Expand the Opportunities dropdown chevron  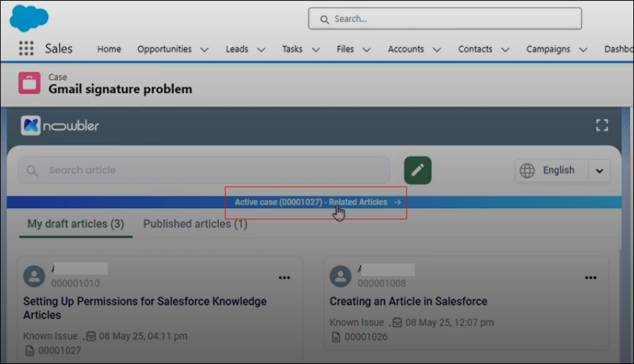pos(205,49)
